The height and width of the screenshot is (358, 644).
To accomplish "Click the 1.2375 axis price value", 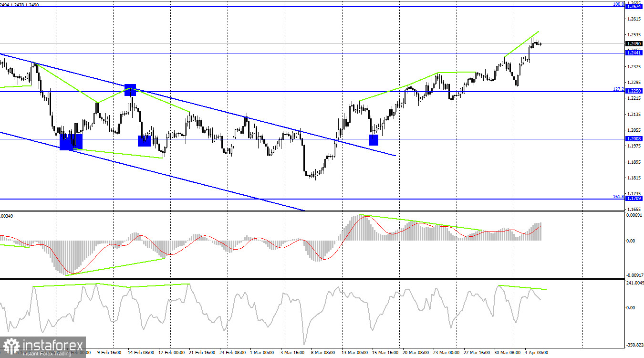I will 635,66.
